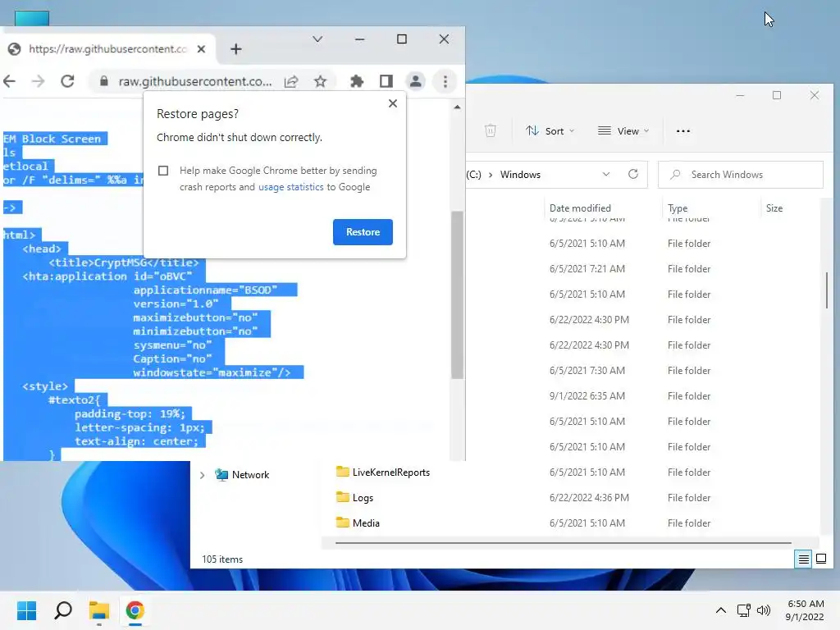Select the LiveKernelReports folder
Image resolution: width=840 pixels, height=630 pixels.
(x=391, y=472)
